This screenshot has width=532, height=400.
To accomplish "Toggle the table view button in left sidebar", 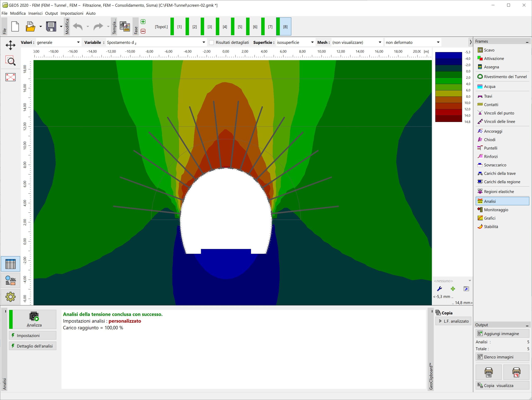I will (10, 264).
